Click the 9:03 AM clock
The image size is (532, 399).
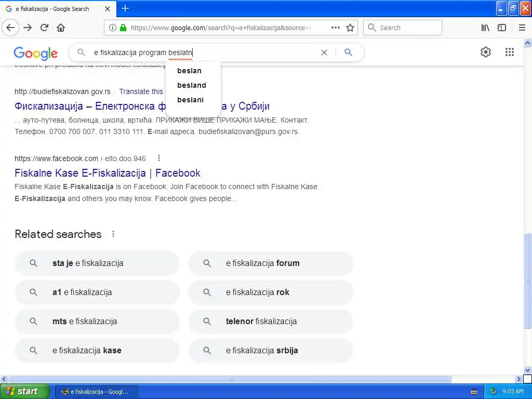513,392
